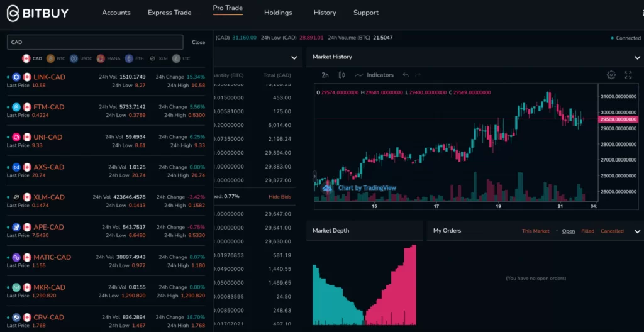This screenshot has width=644, height=332.
Task: Show Open orders
Action: (569, 231)
